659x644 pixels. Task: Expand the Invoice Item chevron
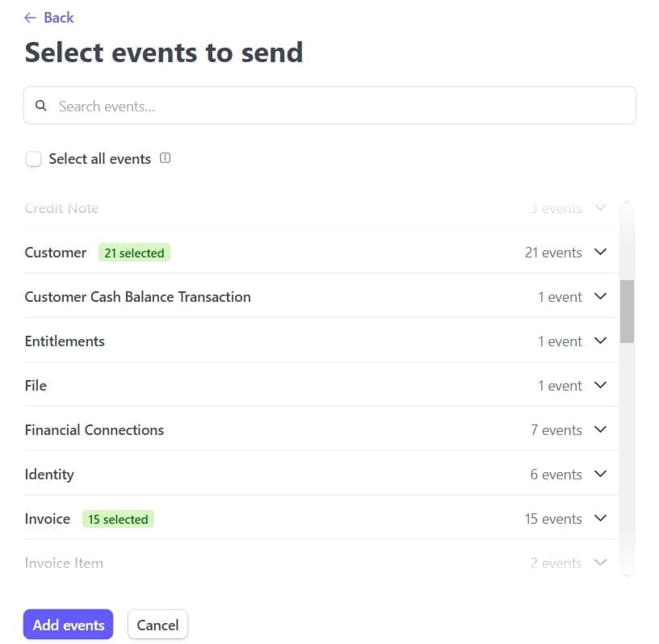click(x=600, y=562)
